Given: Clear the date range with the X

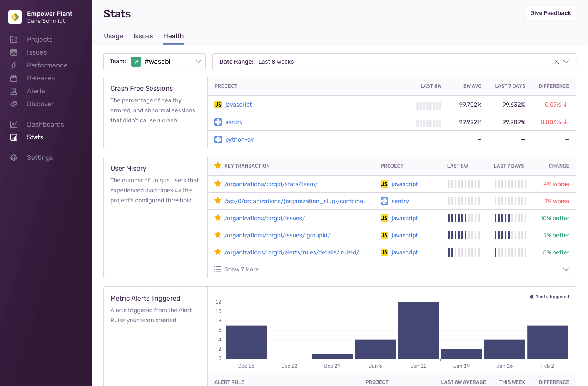Looking at the screenshot, I should (556, 61).
